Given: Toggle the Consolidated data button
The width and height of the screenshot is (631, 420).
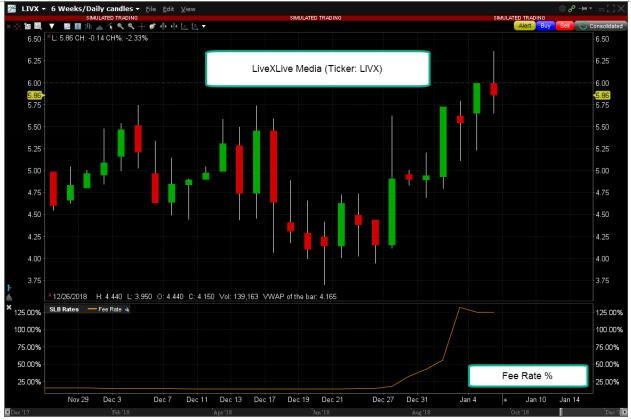Looking at the screenshot, I should [x=600, y=26].
